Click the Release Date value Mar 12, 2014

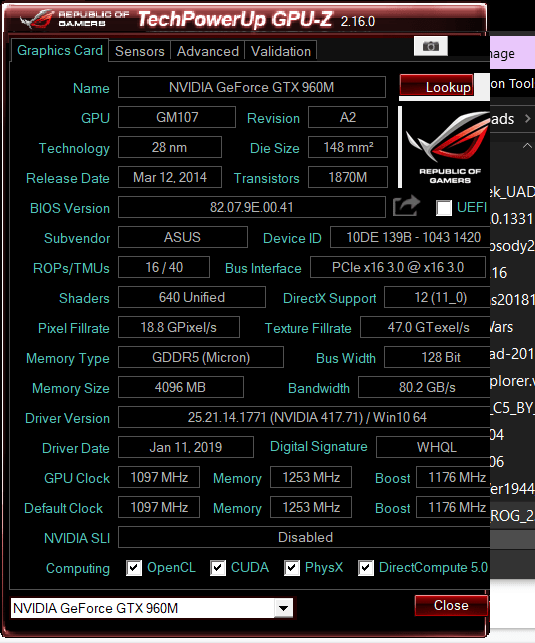tap(170, 177)
